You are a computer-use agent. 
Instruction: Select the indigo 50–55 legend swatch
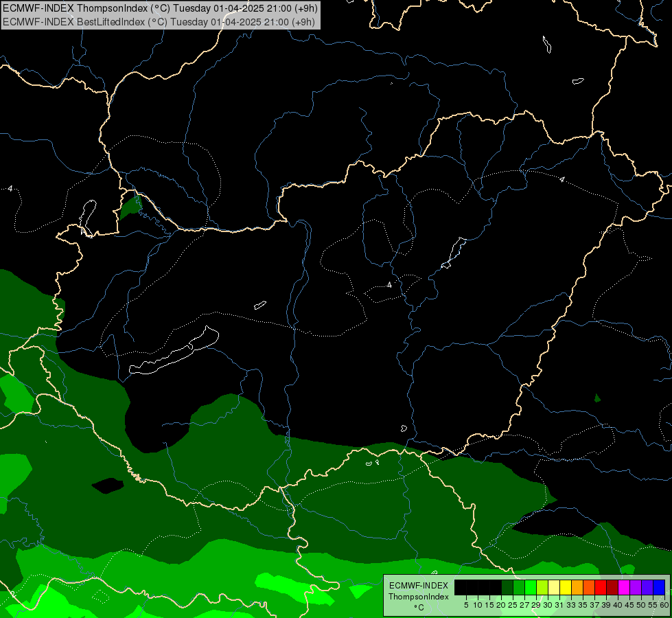point(647,587)
